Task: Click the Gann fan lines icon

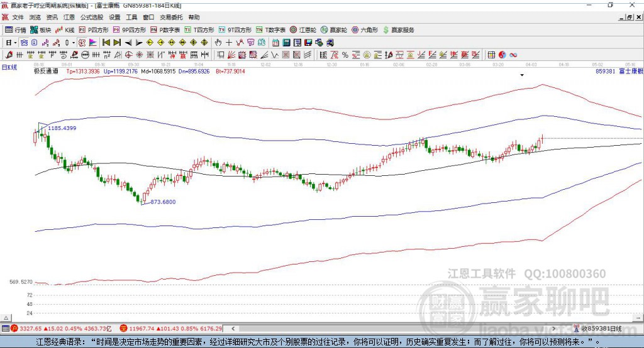Action: pos(231,55)
